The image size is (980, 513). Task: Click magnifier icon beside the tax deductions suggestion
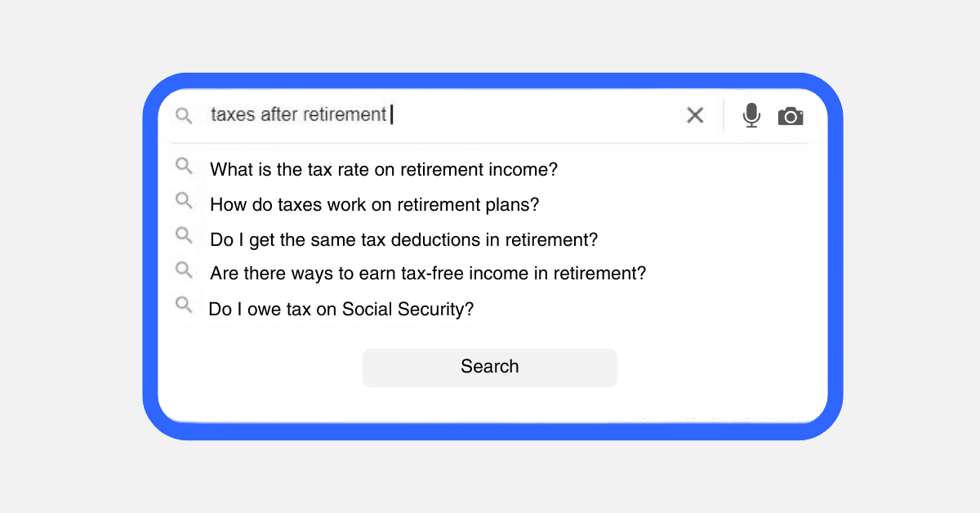185,235
